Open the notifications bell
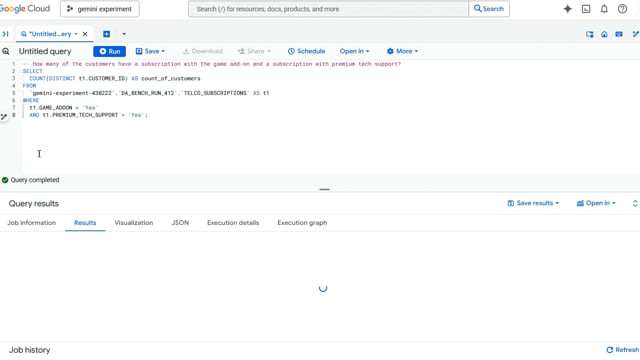640x360 pixels. (x=604, y=9)
